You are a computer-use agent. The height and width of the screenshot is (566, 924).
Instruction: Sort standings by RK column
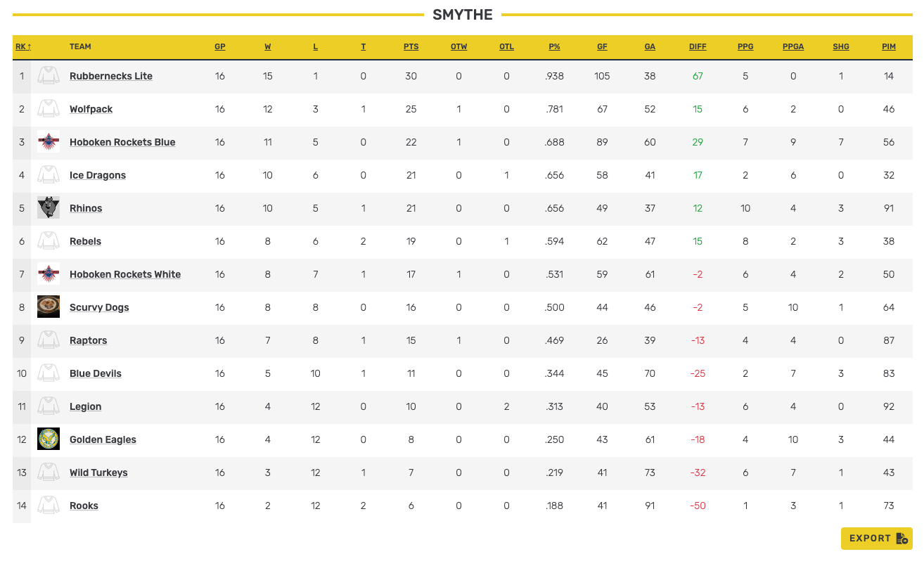tap(23, 47)
